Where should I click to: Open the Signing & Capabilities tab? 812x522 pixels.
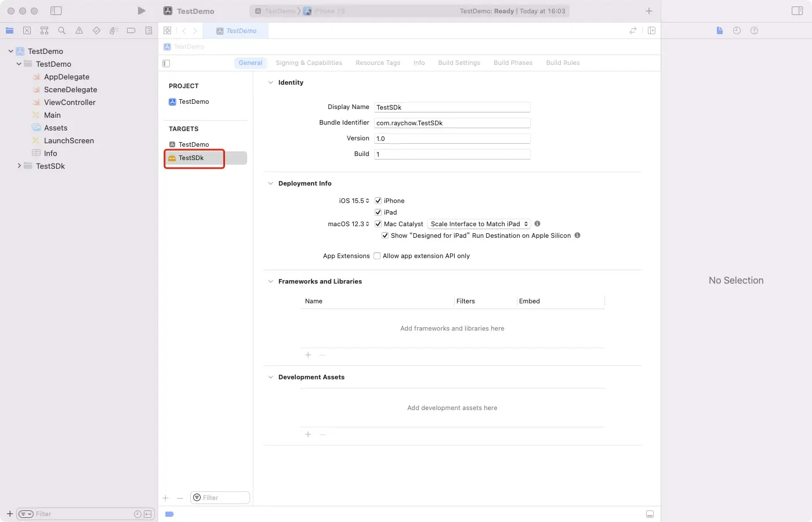pos(309,63)
